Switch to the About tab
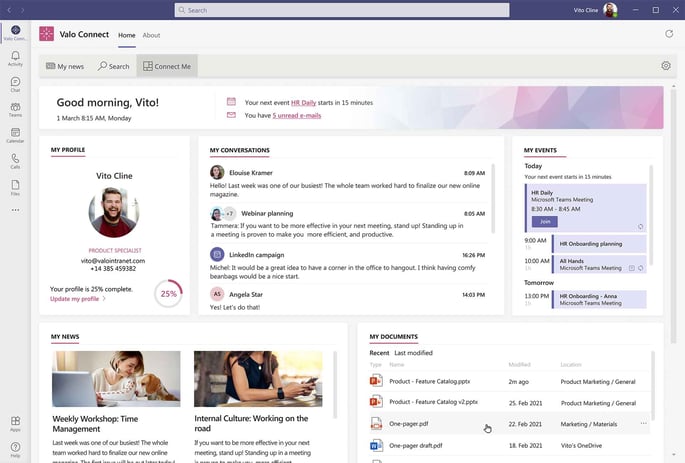Viewport: 685px width, 463px height. [151, 35]
